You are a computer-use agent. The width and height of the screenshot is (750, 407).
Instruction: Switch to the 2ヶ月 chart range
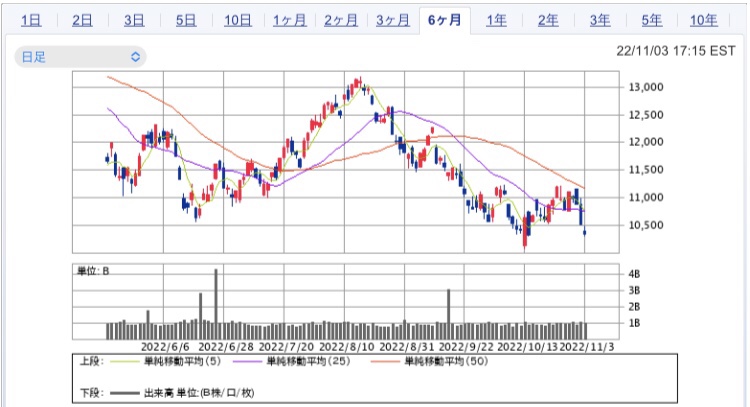point(341,20)
